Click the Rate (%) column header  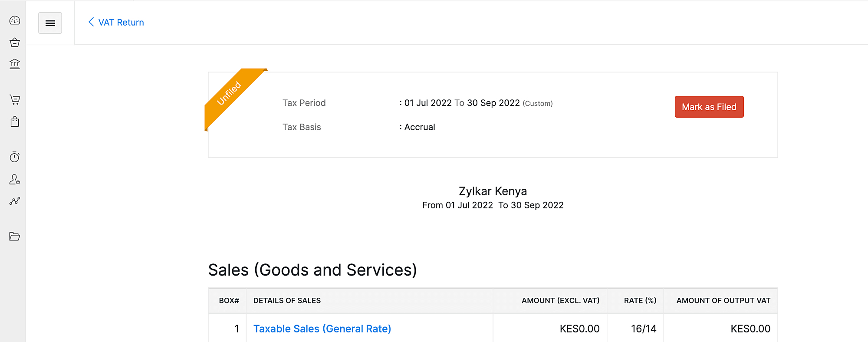640,300
